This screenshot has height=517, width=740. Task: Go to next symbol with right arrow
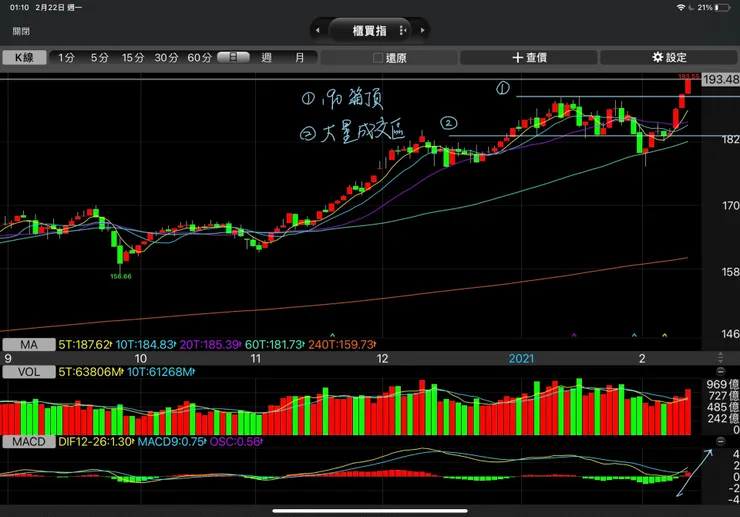click(422, 30)
